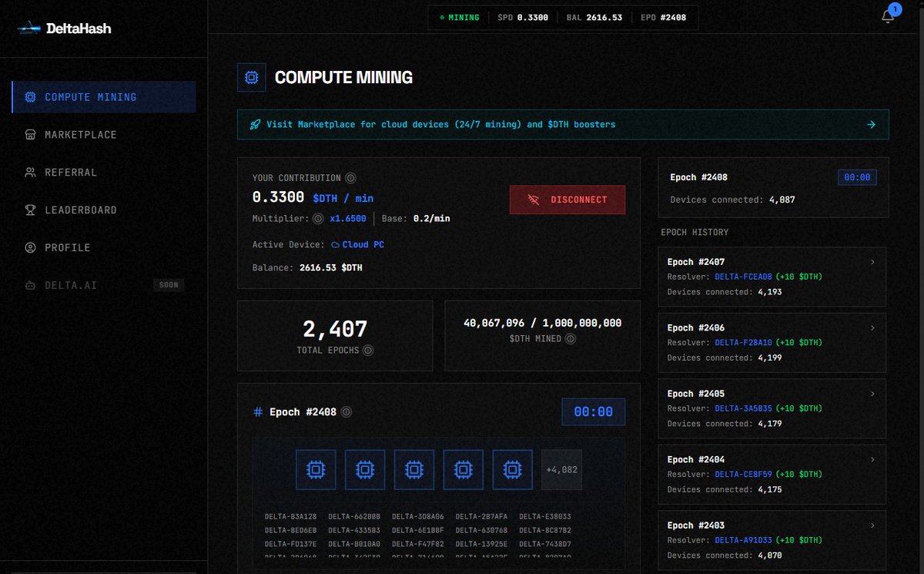Click the large 00:00 timer beside the Epoch #2408 heading
This screenshot has width=924, height=574.
point(593,412)
